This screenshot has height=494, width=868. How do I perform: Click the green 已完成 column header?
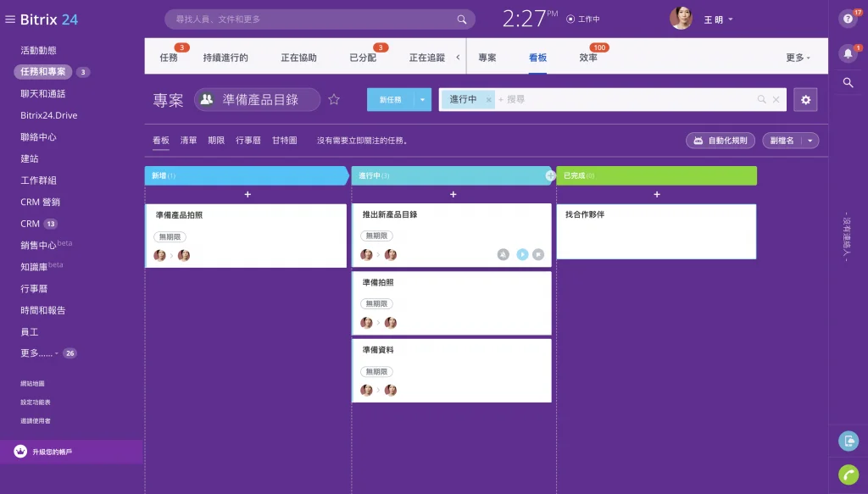(x=656, y=175)
